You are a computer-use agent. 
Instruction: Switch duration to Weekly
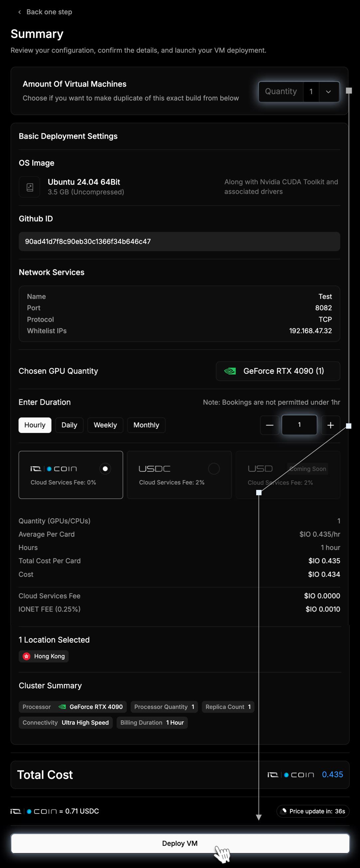105,425
